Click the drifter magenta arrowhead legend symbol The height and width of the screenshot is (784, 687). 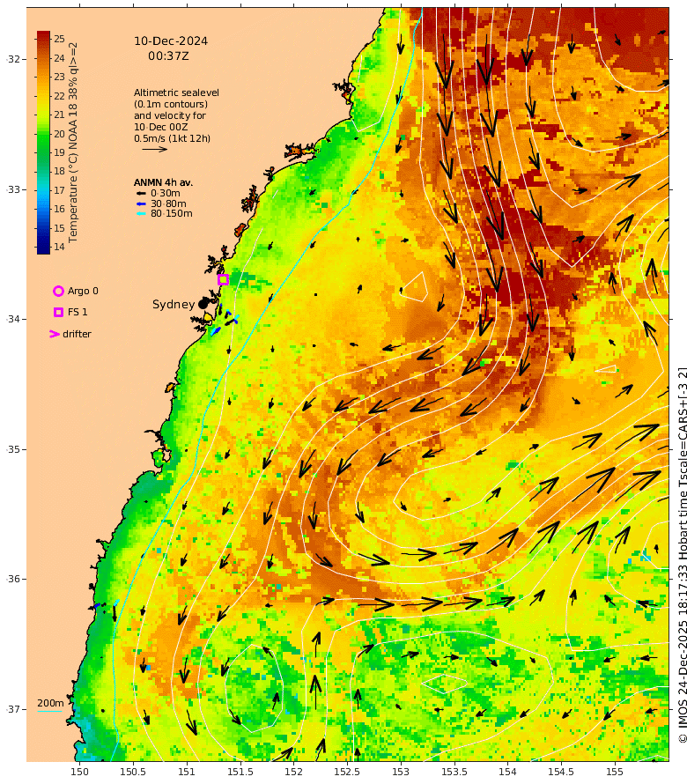[55, 334]
